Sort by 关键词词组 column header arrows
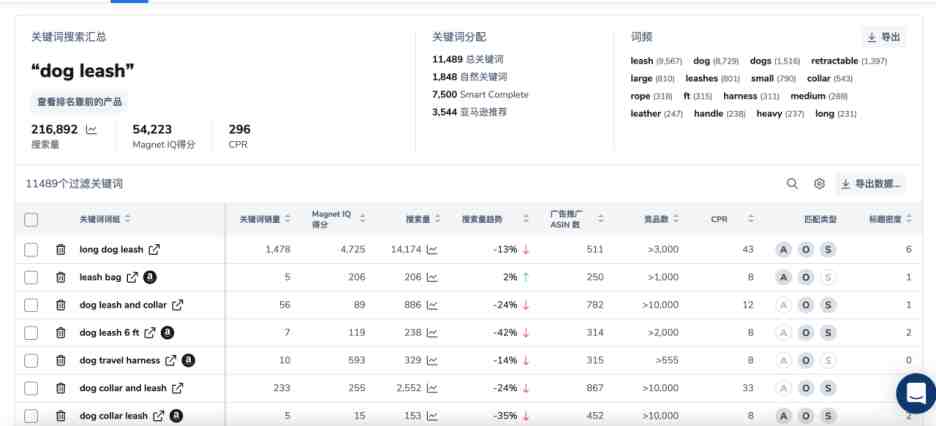936x426 pixels. [127, 219]
